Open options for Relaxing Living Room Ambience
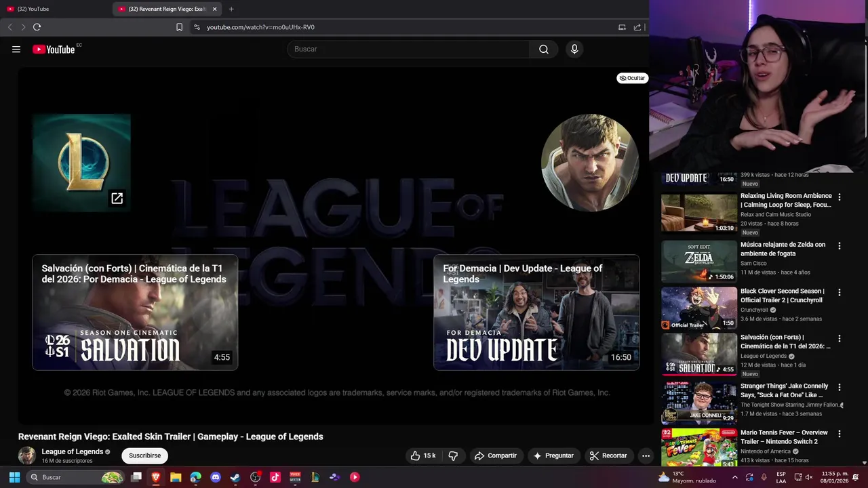868x488 pixels. (840, 197)
